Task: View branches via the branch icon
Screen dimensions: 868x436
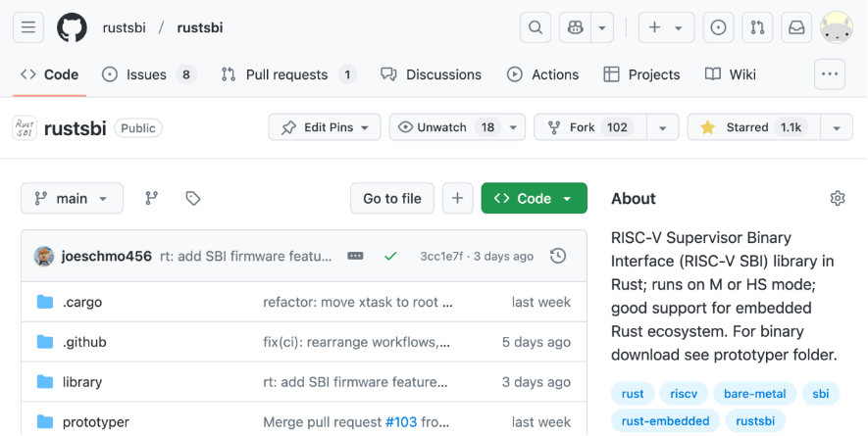Action: coord(151,198)
